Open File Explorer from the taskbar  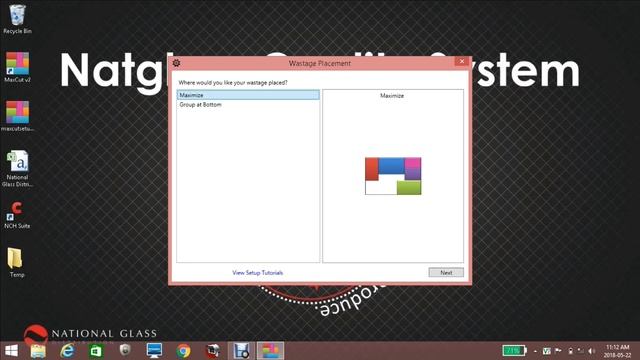(x=38, y=351)
